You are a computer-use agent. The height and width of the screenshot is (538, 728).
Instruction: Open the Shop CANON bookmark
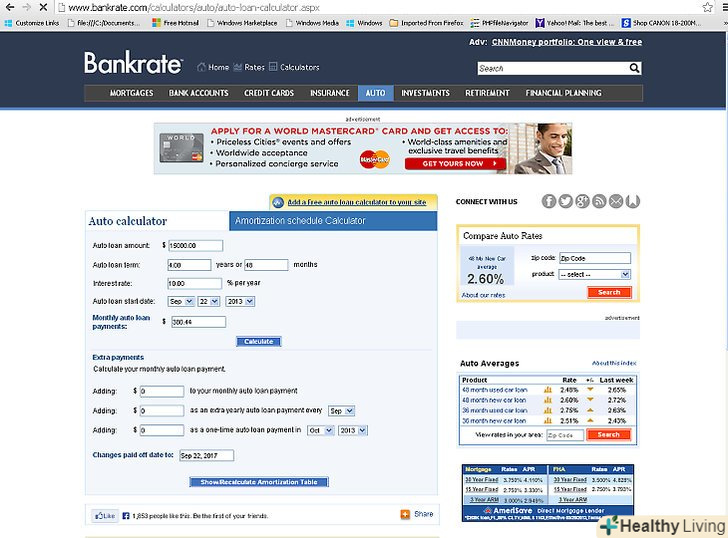tap(661, 23)
